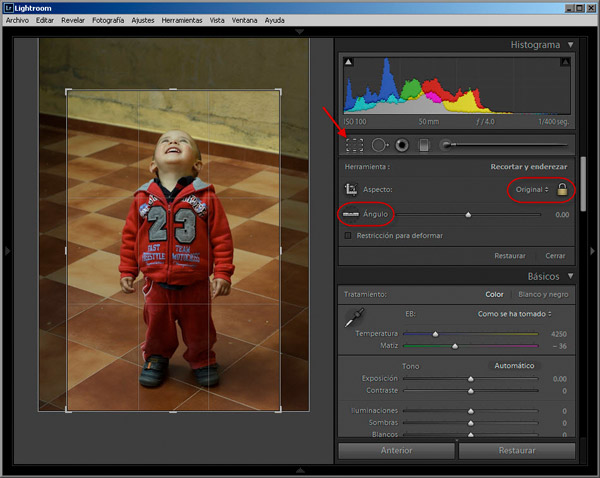Select the Spot Removal tool icon
The height and width of the screenshot is (478, 600).
coord(380,145)
